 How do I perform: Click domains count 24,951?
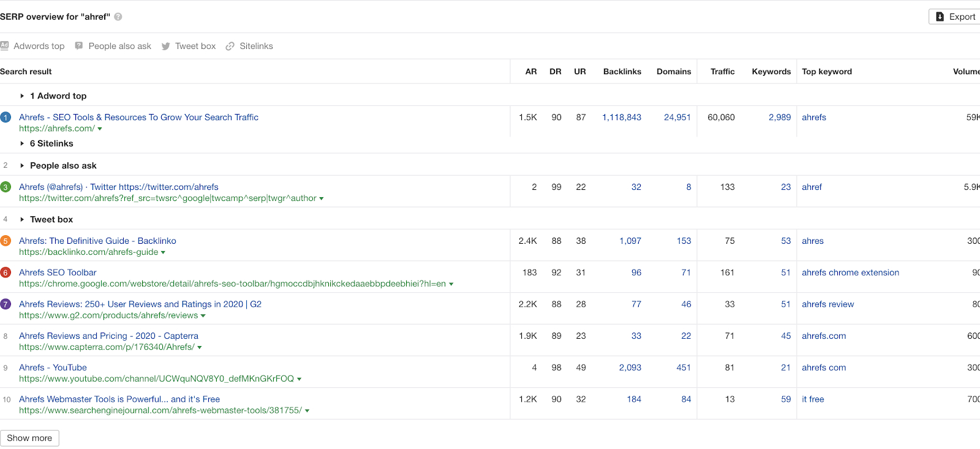677,117
